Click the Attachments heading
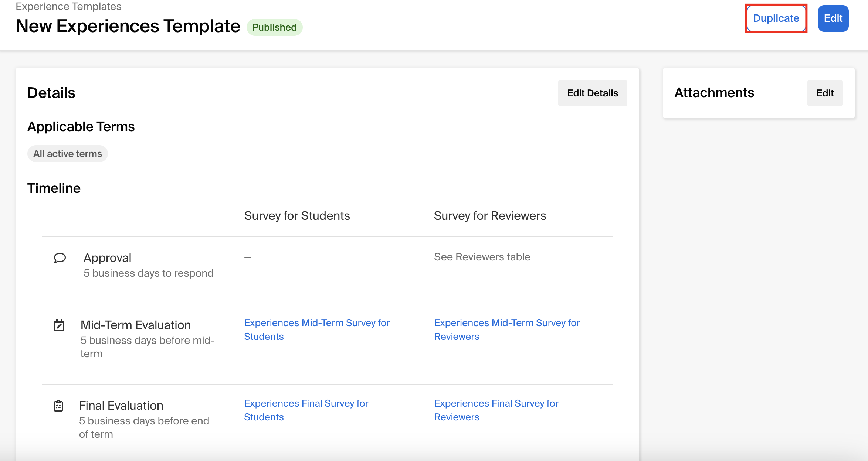 click(x=714, y=93)
